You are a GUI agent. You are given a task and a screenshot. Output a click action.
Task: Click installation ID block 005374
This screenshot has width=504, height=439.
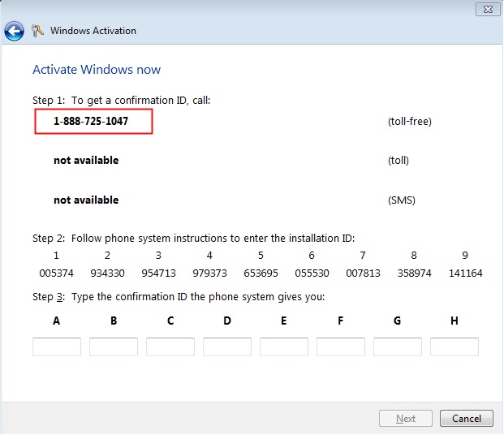coord(56,273)
